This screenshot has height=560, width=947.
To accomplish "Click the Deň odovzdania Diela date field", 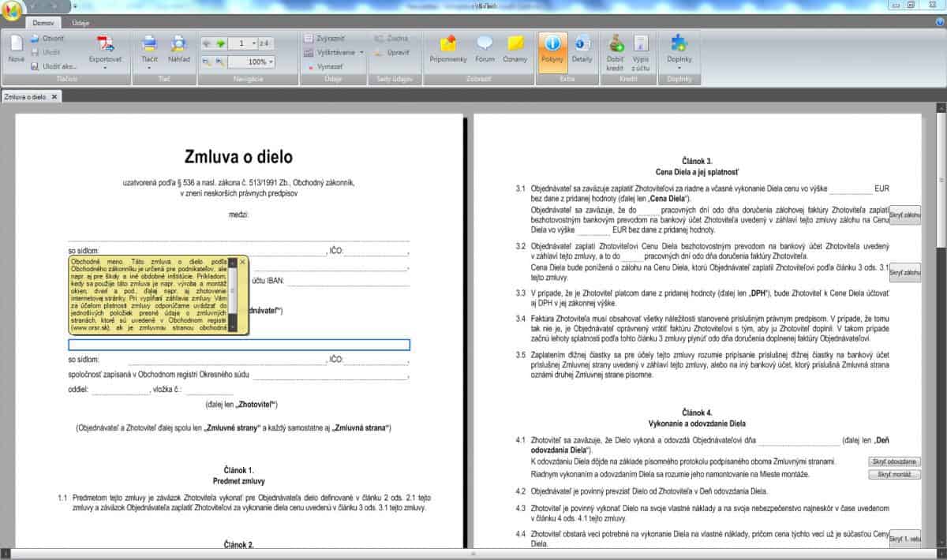I will (798, 439).
